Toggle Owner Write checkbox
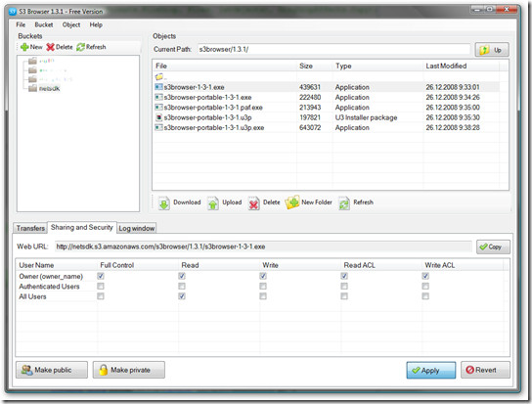The image size is (532, 404). tap(263, 276)
